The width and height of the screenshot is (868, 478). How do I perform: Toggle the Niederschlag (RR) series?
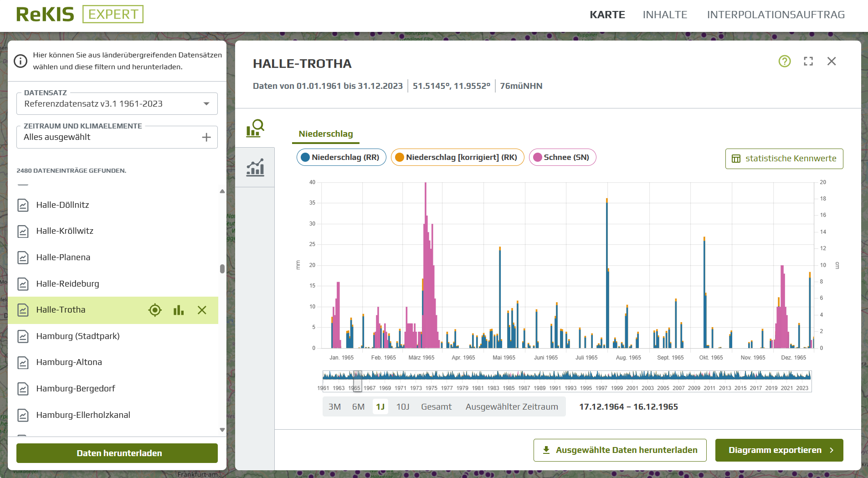click(341, 157)
